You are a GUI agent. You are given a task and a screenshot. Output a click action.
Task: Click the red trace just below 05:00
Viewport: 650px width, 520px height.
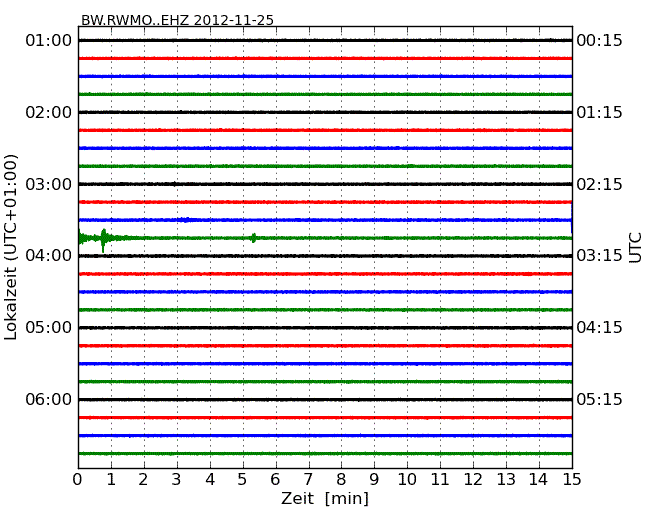tap(325, 345)
